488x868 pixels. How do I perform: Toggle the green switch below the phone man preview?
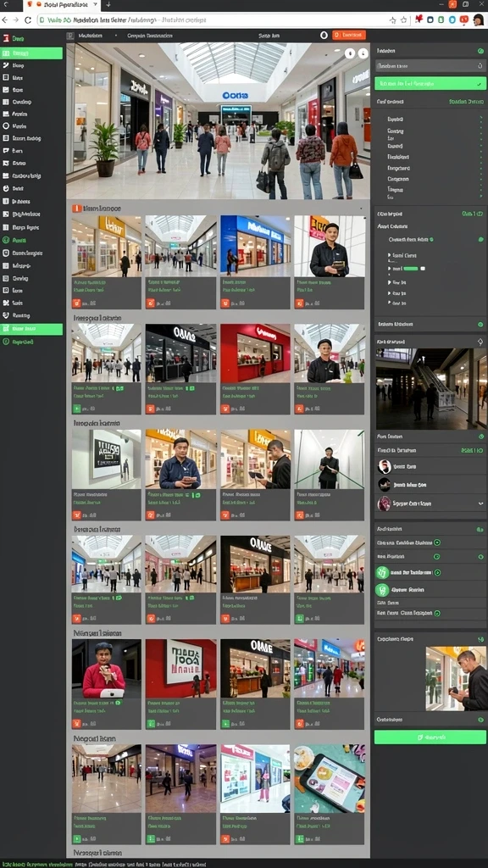480,720
